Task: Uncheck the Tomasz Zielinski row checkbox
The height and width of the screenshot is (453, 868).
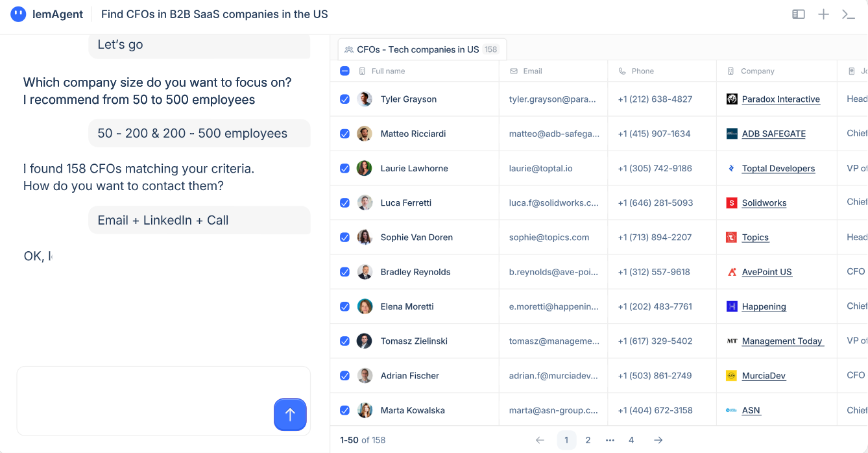Action: [344, 341]
